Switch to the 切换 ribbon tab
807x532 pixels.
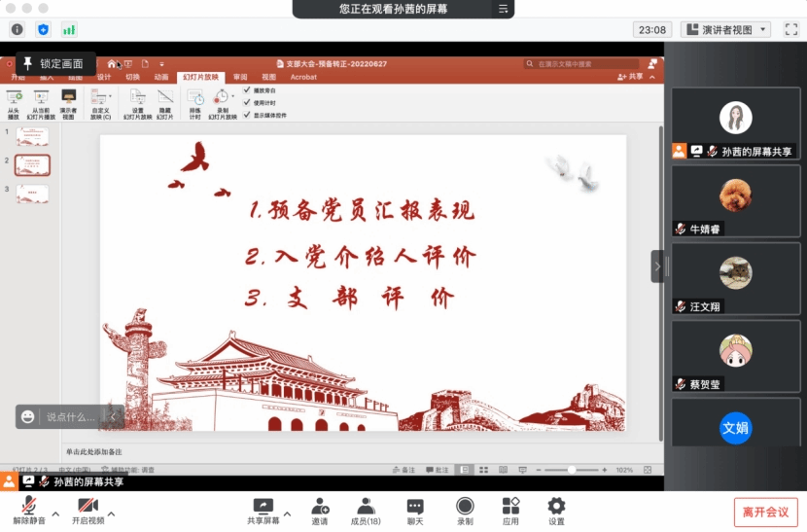click(x=132, y=77)
